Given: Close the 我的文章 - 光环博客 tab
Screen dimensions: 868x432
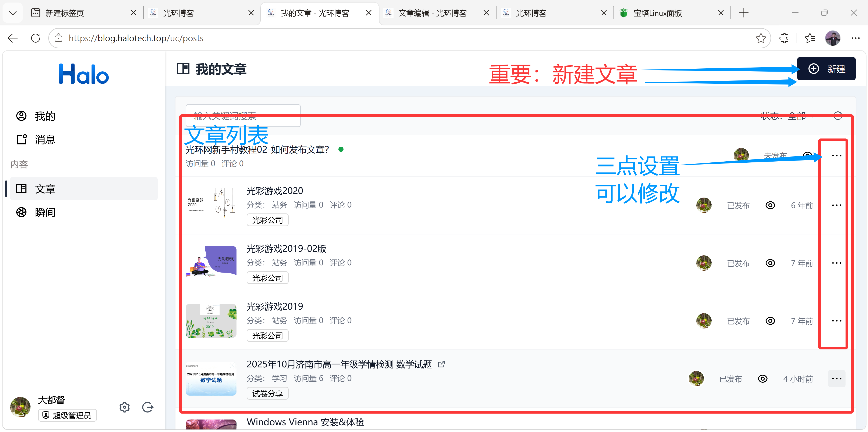Looking at the screenshot, I should point(369,13).
